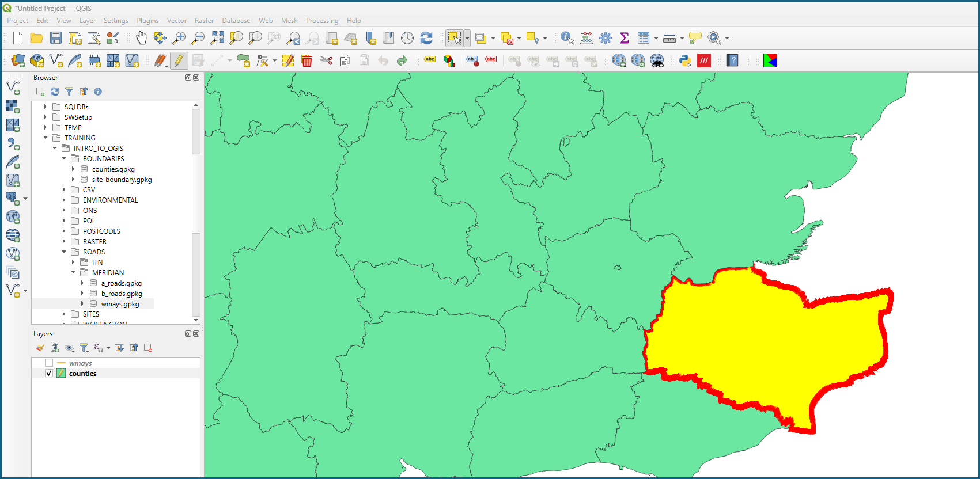
Task: Select counties.gpkg in Browser
Action: pos(113,169)
